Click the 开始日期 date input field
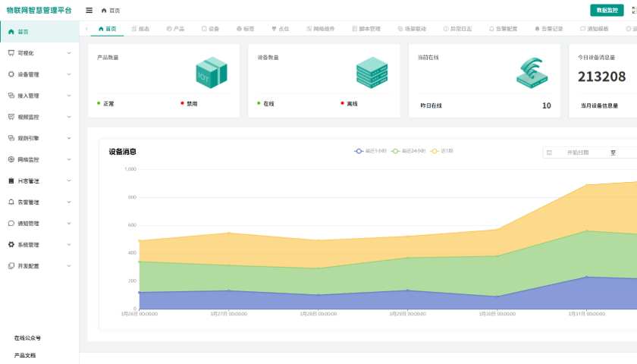This screenshot has width=637, height=364. (x=578, y=152)
